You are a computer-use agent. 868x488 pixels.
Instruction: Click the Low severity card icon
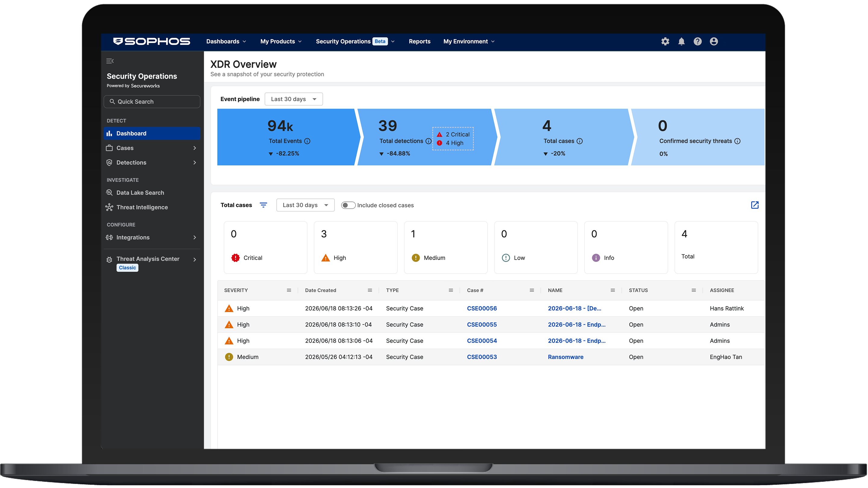pos(506,258)
